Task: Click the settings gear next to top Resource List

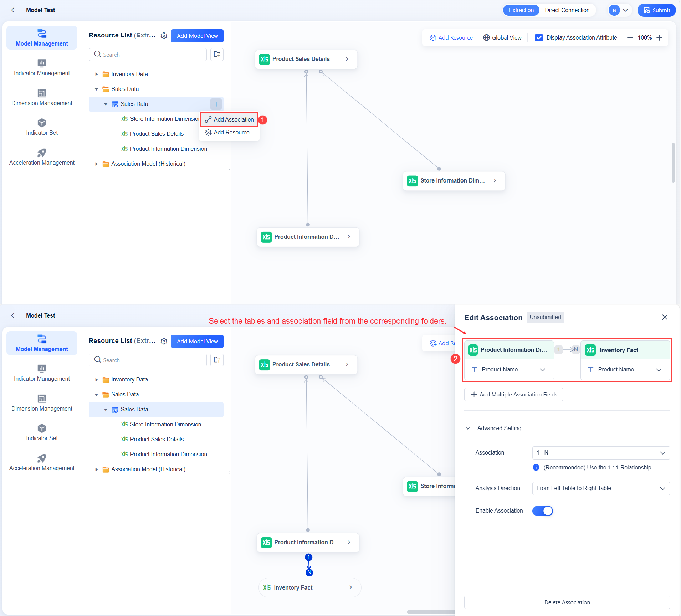Action: [x=164, y=36]
